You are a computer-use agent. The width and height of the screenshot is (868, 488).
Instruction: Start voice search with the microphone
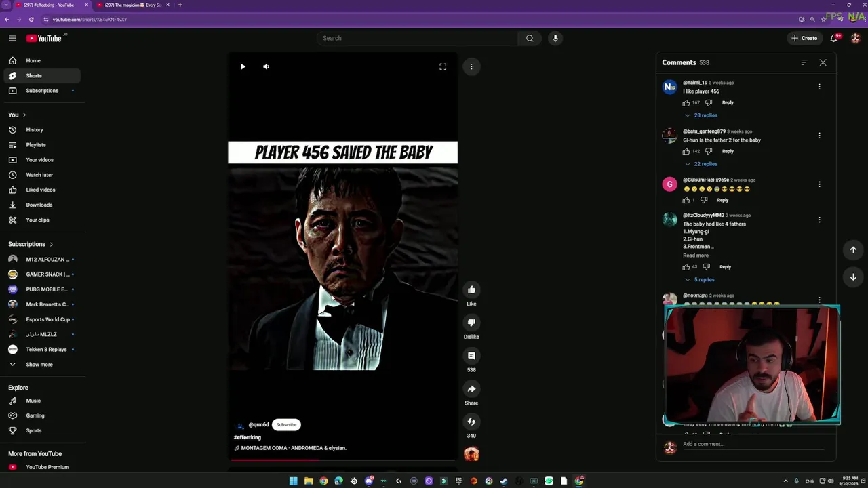[x=555, y=38]
